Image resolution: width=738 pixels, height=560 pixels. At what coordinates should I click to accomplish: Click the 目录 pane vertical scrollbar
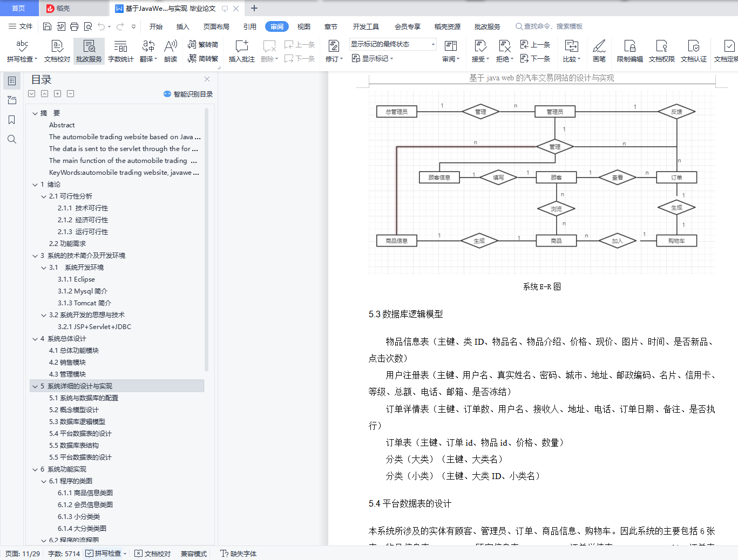coord(206,240)
